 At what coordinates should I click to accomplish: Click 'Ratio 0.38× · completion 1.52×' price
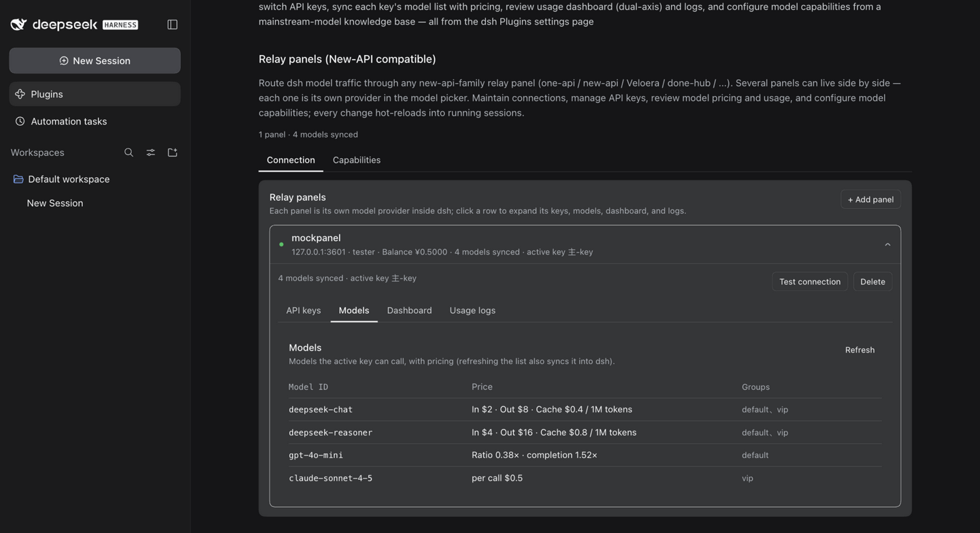[534, 455]
